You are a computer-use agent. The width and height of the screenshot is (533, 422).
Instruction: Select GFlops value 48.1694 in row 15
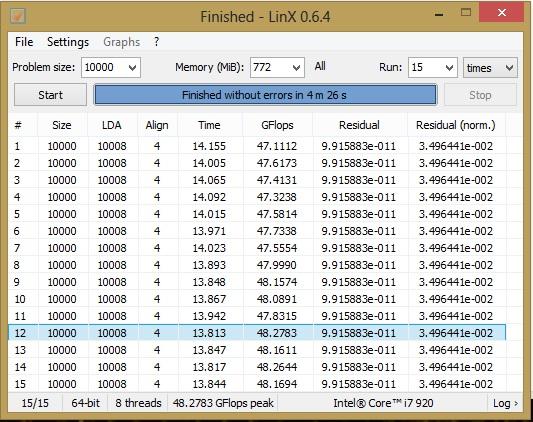pos(277,384)
